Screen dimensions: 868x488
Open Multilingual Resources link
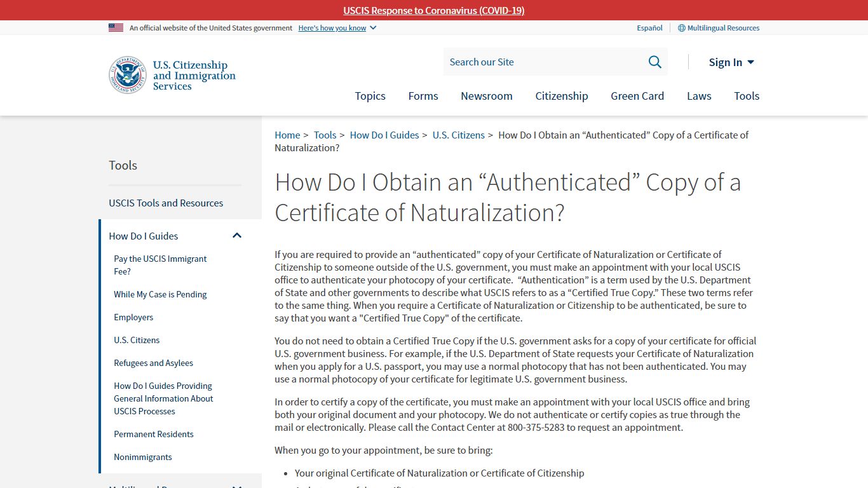[x=723, y=28]
